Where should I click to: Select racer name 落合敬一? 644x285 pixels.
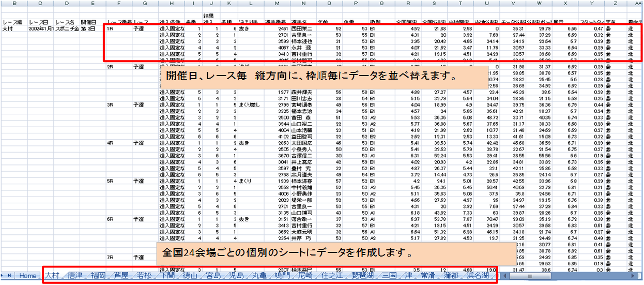[x=302, y=219]
